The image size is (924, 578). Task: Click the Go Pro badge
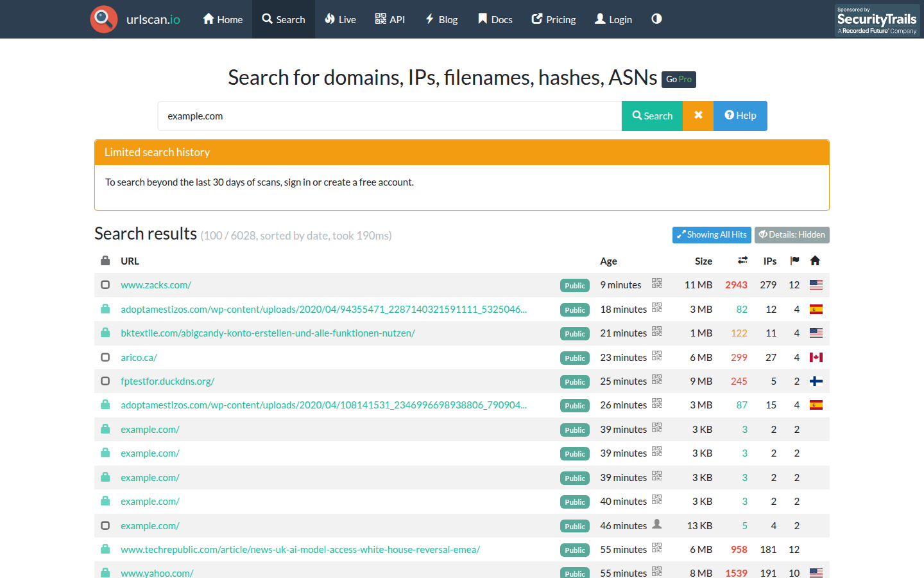[679, 79]
